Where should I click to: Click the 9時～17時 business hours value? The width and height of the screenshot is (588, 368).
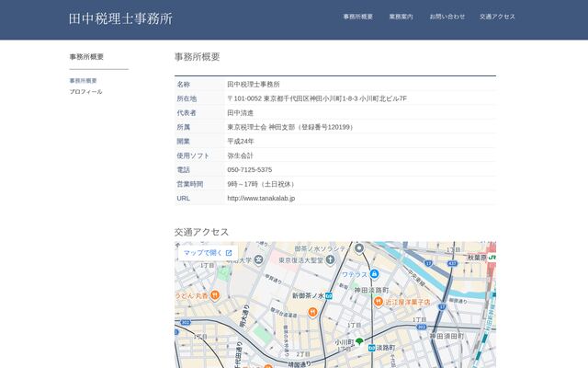pyautogui.click(x=262, y=184)
